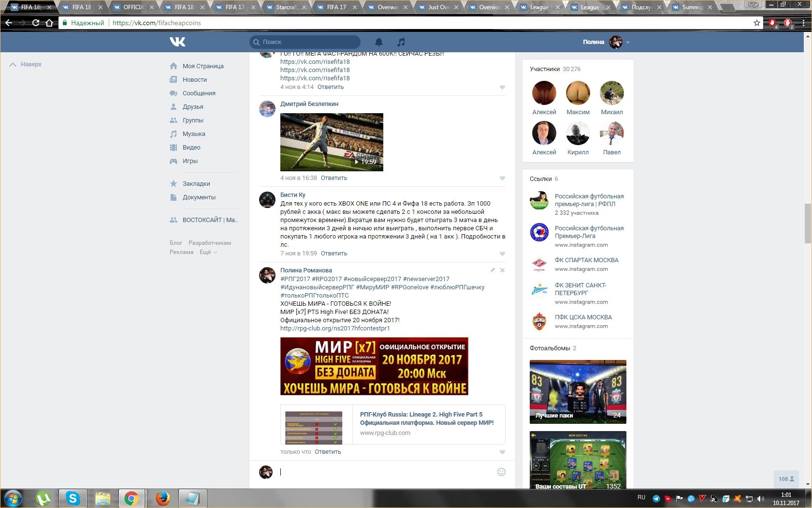
Task: Play the FIFA video with 19:59 duration
Action: coord(332,142)
